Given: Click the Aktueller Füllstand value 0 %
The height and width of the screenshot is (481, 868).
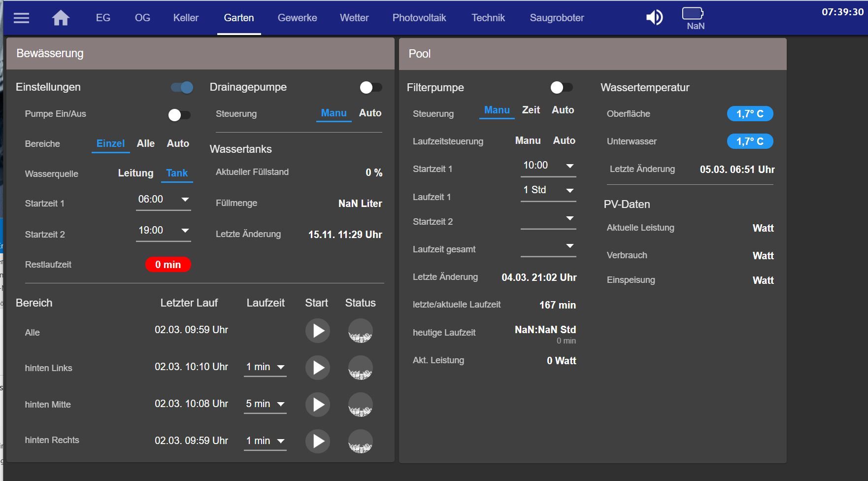Looking at the screenshot, I should (374, 172).
